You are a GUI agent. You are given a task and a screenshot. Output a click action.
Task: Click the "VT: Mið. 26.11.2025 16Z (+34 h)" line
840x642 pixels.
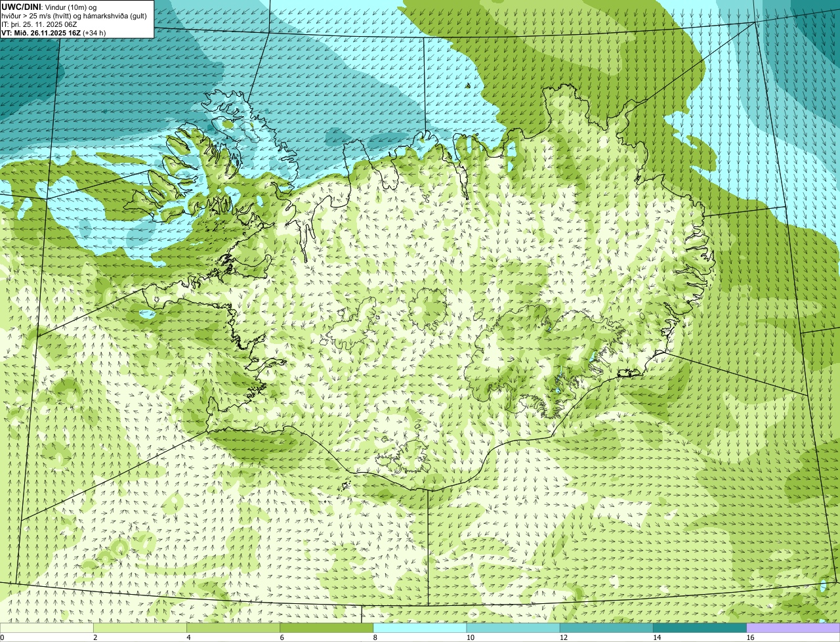(54, 32)
